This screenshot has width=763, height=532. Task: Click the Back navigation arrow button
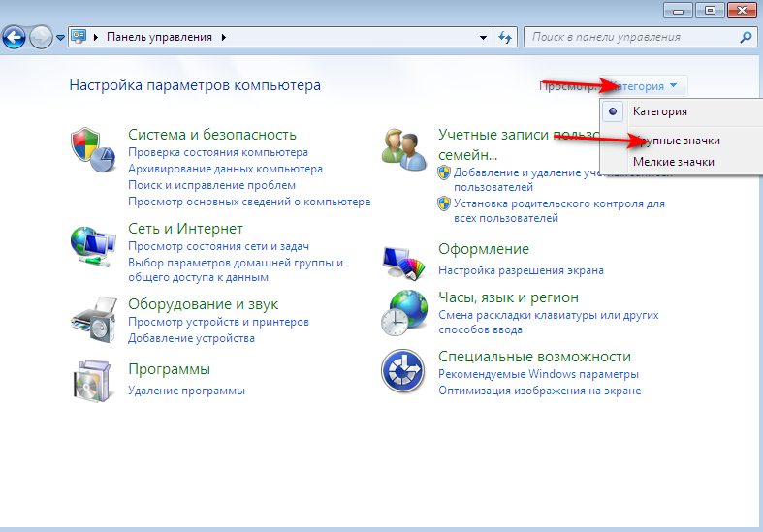[x=15, y=37]
